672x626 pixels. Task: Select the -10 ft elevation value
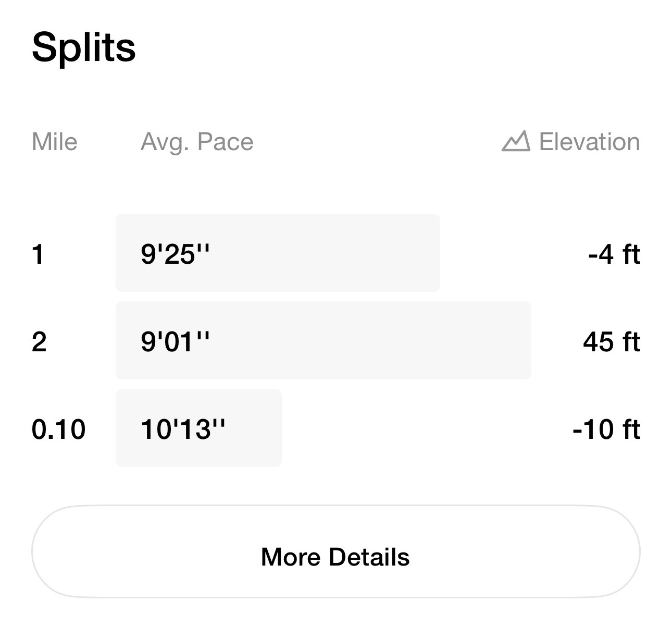pos(606,429)
